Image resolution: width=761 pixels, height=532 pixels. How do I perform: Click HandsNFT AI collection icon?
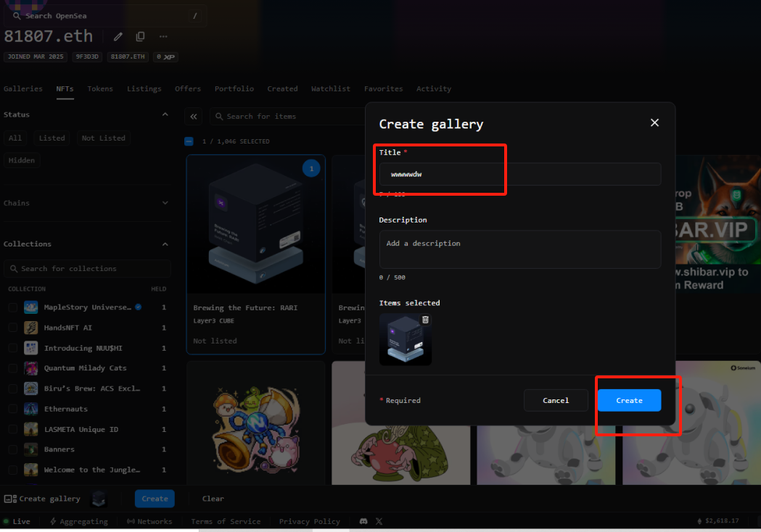[31, 328]
